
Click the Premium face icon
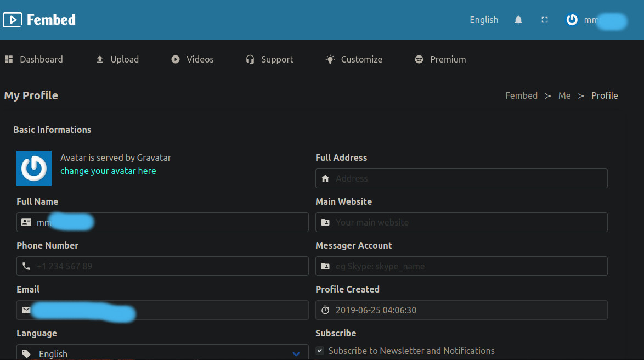419,60
